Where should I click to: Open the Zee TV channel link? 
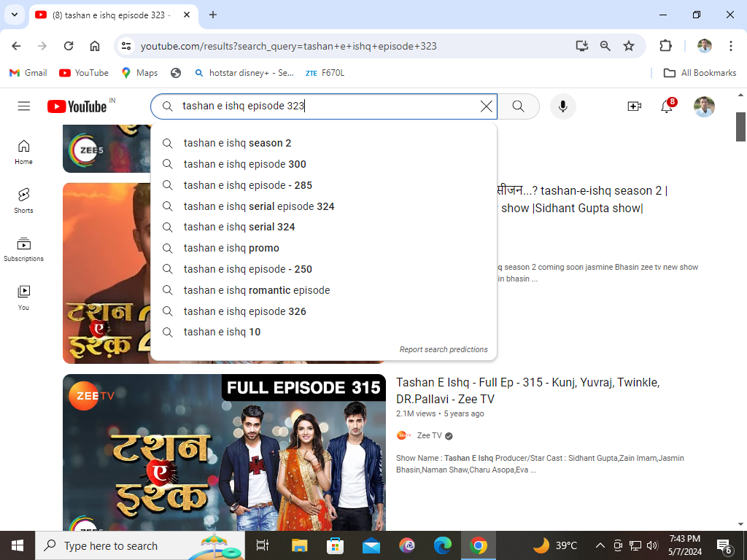coord(429,435)
